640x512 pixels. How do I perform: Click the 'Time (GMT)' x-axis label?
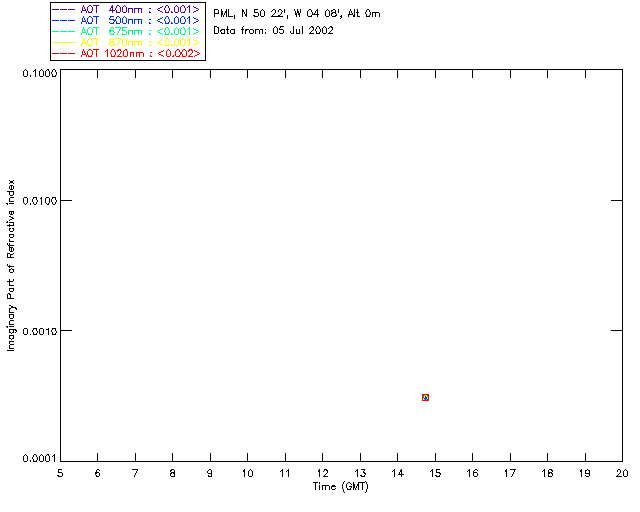click(x=341, y=486)
